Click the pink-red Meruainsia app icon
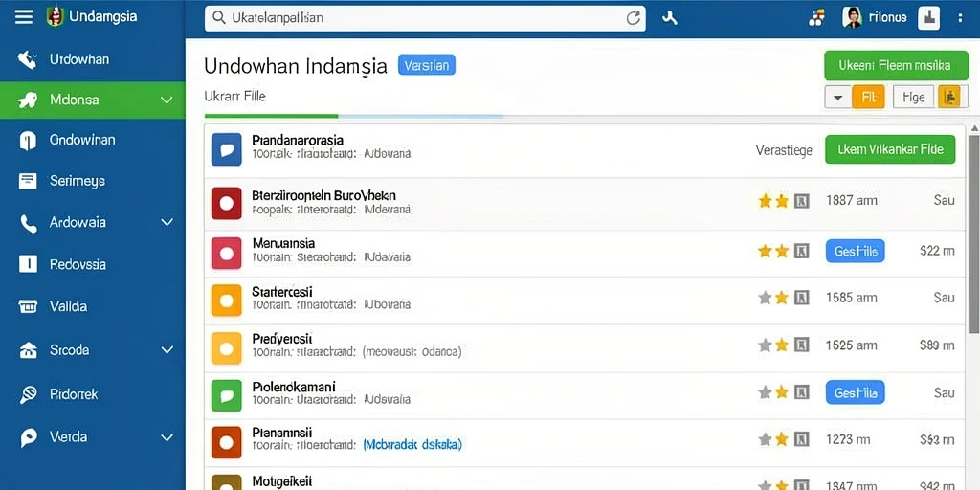980x490 pixels. click(x=226, y=253)
